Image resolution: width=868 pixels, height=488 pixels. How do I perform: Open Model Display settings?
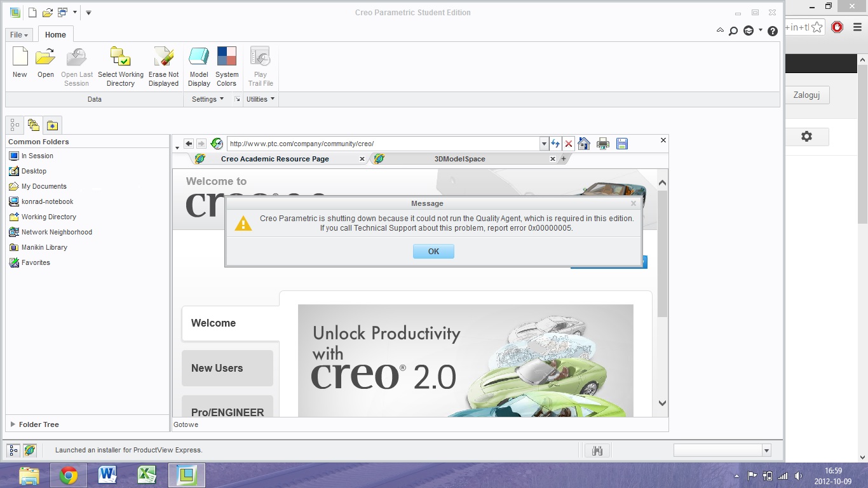pos(199,67)
